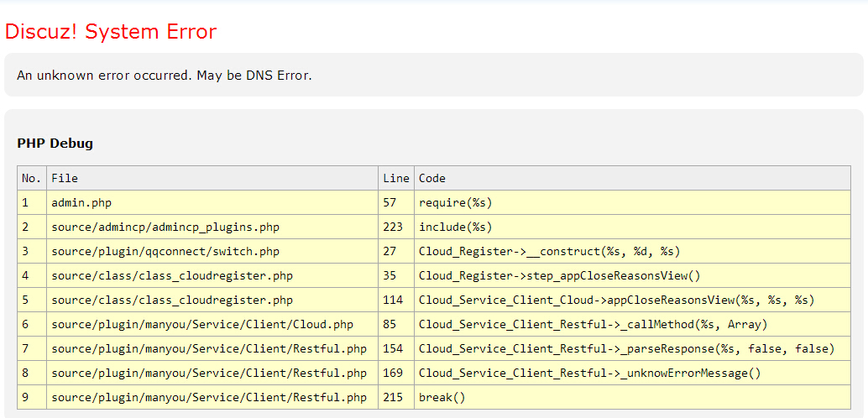The width and height of the screenshot is (868, 418).
Task: Select the 'Cloud_Service_Client_Cloud->appCloseReasonsView' code cell
Action: (632, 300)
